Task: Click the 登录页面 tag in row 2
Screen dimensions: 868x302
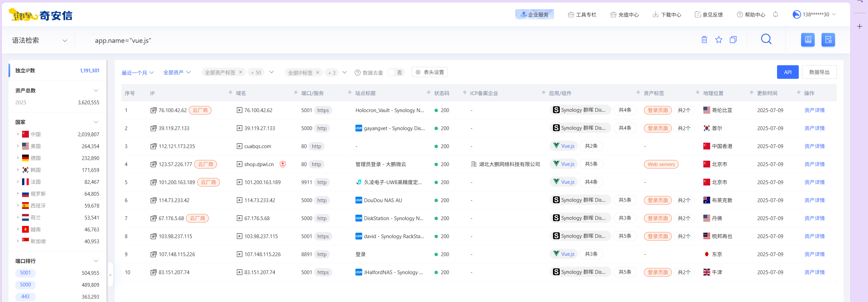Action: [658, 128]
